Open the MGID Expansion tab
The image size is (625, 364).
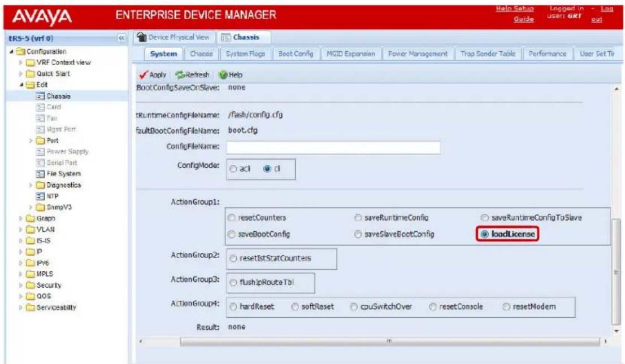point(351,54)
